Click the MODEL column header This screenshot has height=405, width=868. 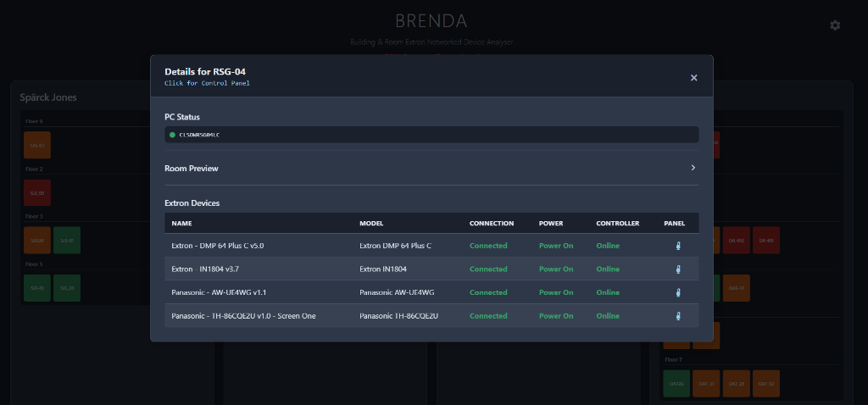click(371, 224)
